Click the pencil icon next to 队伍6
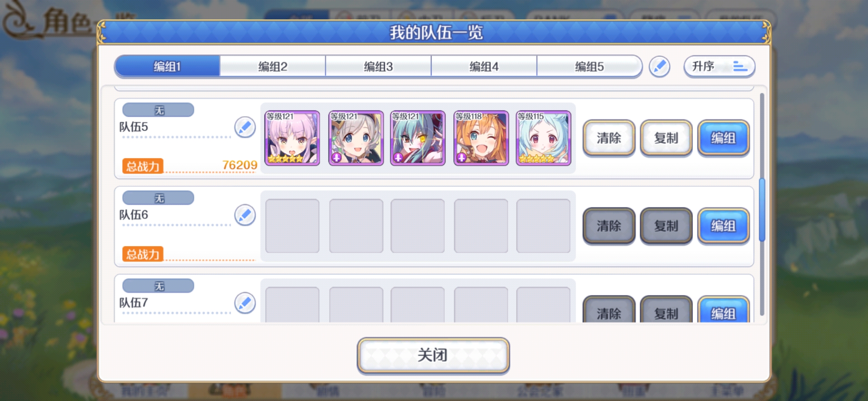The width and height of the screenshot is (868, 401). click(245, 215)
